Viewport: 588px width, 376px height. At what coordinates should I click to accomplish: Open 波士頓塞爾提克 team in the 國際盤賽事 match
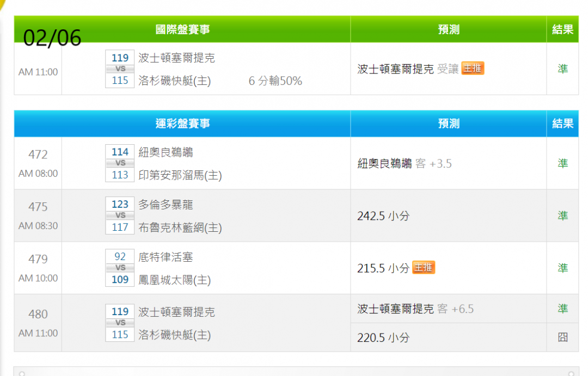click(x=176, y=58)
